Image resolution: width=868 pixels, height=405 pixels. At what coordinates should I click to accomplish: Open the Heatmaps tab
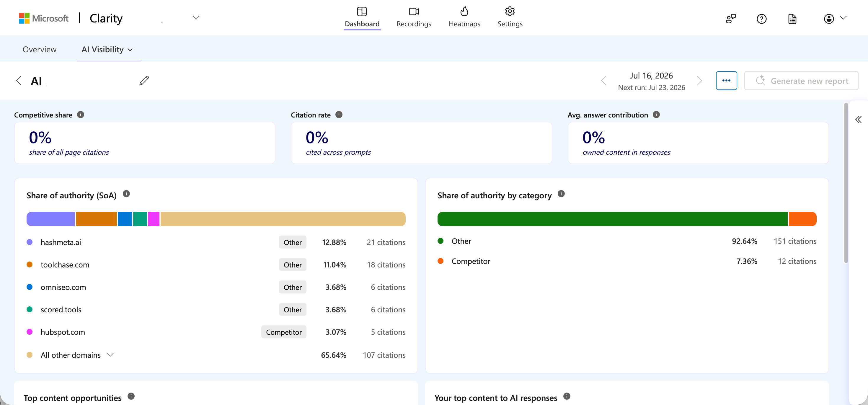coord(464,17)
